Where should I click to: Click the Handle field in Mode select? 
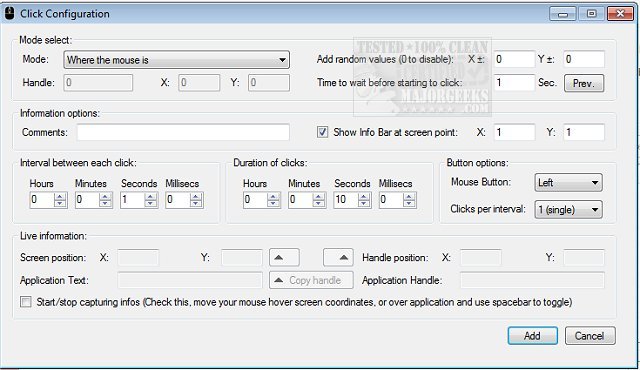(x=98, y=82)
